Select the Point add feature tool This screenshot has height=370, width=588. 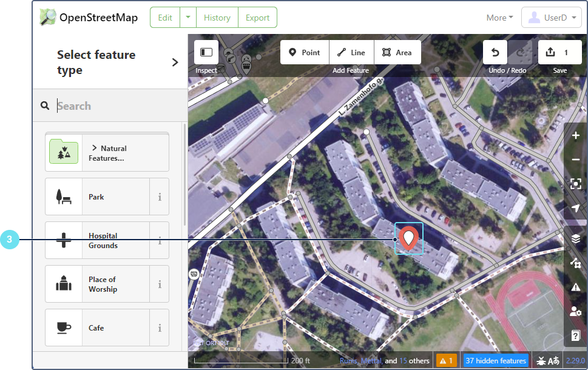305,53
